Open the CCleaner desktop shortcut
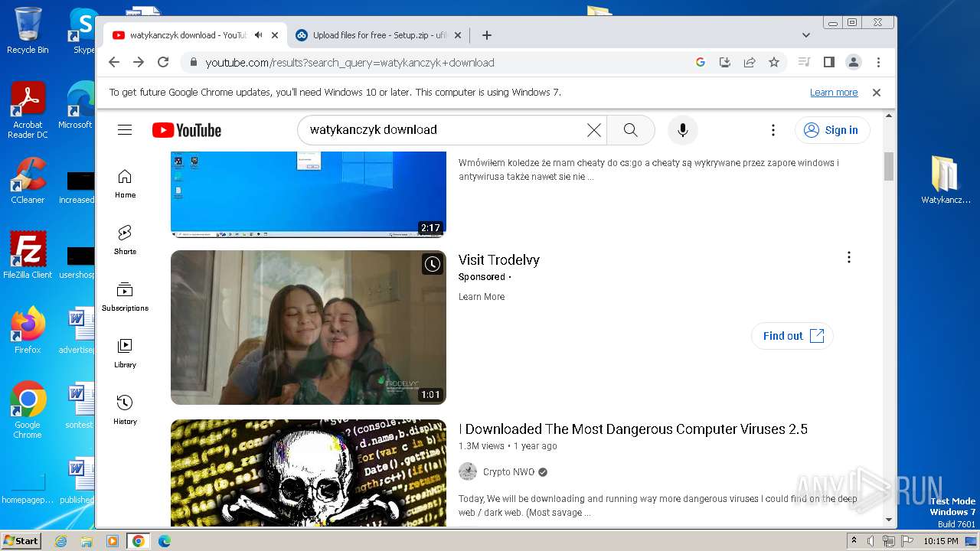Screen dimensions: 980x551 (x=28, y=181)
